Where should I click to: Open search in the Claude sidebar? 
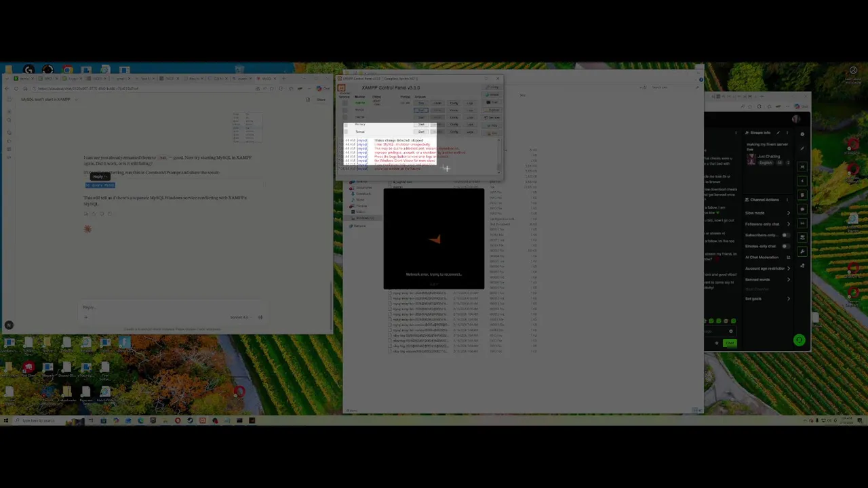(x=9, y=120)
